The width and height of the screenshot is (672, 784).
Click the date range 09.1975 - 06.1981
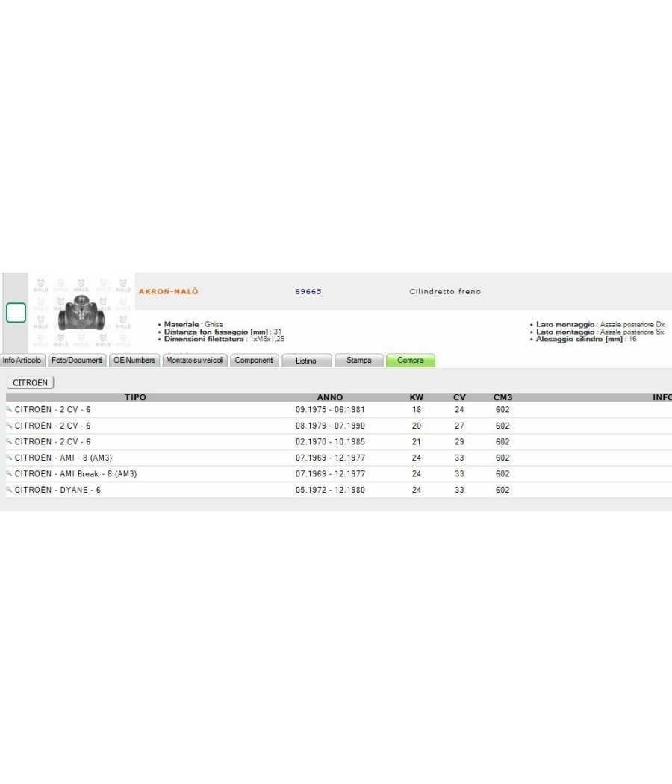pos(330,409)
